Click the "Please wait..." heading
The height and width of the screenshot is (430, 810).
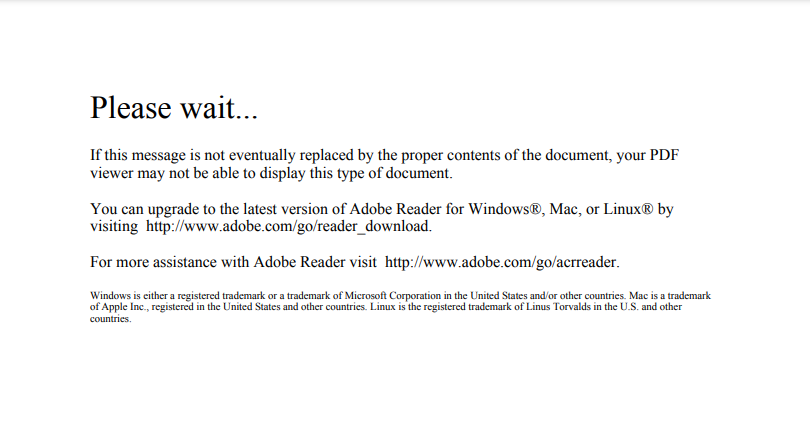point(174,108)
